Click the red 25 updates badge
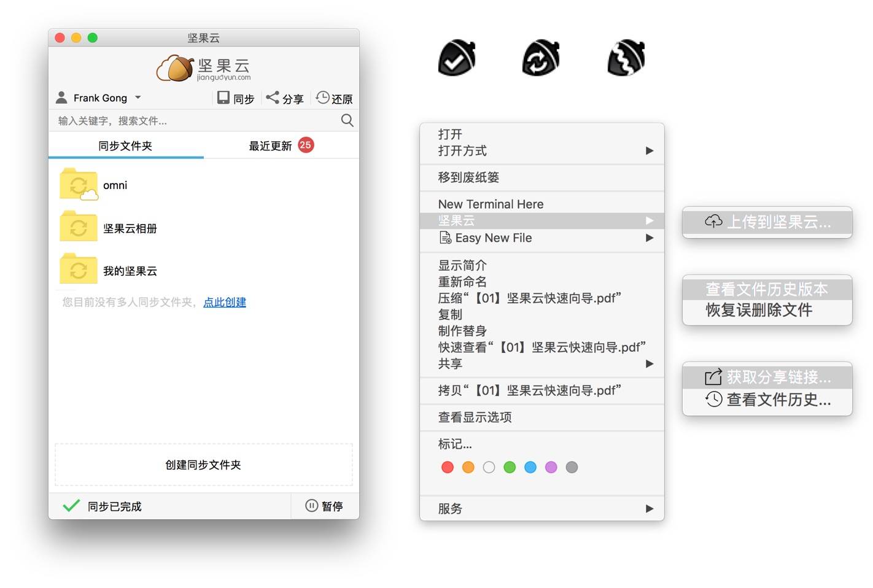Viewport: 873px width, 588px height. point(306,145)
